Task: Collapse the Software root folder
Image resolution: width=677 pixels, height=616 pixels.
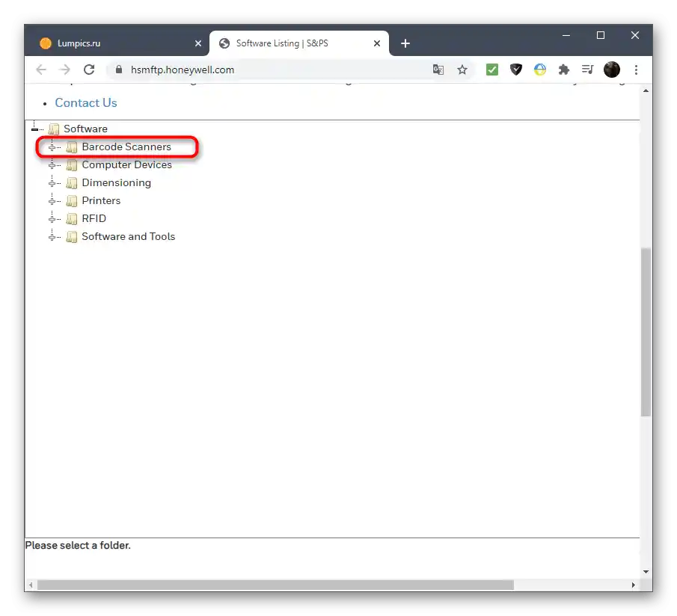Action: (x=34, y=129)
